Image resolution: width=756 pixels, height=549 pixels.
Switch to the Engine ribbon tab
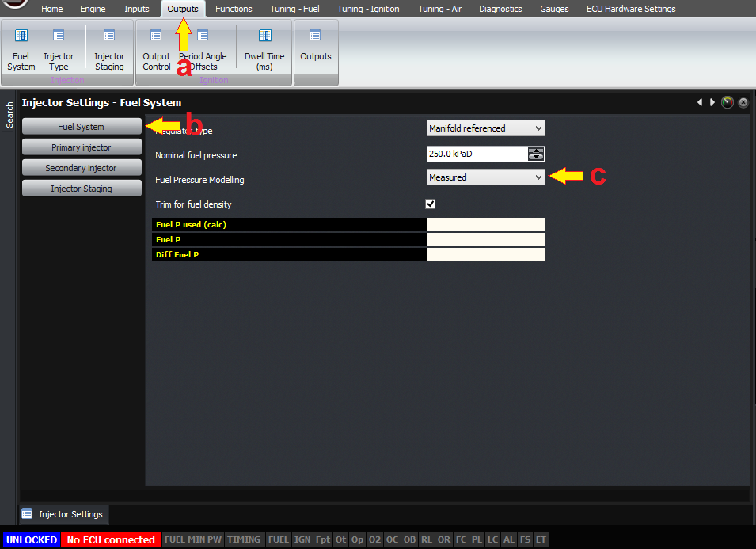click(x=93, y=9)
